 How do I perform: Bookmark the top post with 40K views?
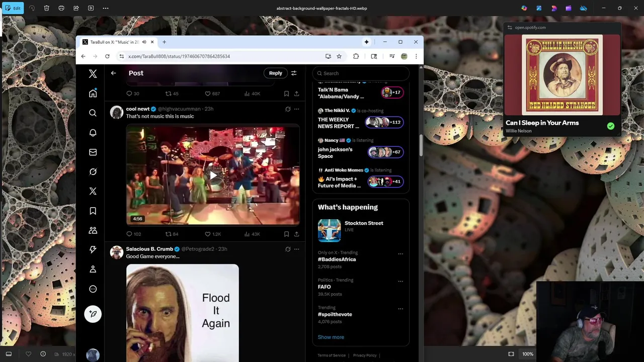pos(286,94)
